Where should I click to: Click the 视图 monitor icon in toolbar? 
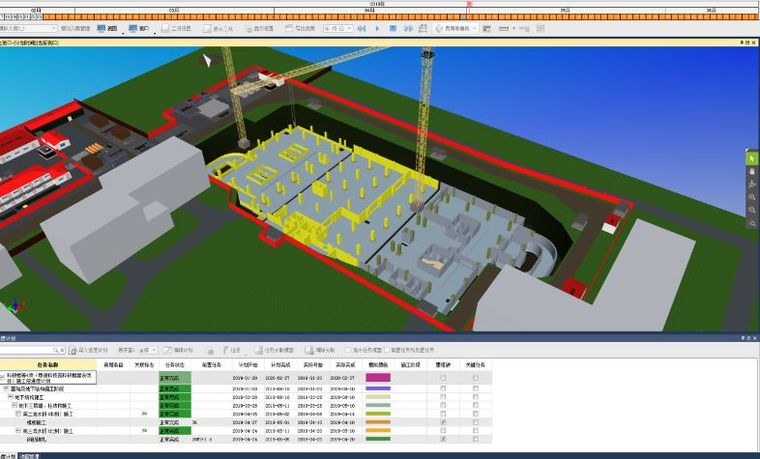tap(101, 29)
